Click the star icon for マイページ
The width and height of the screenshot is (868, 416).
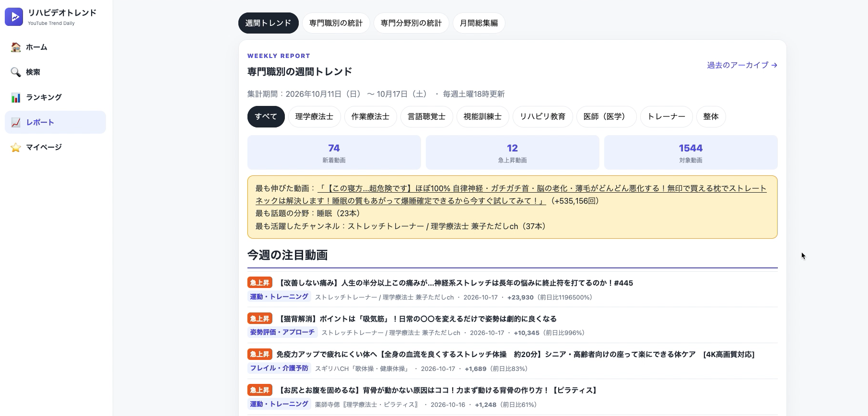(x=16, y=147)
